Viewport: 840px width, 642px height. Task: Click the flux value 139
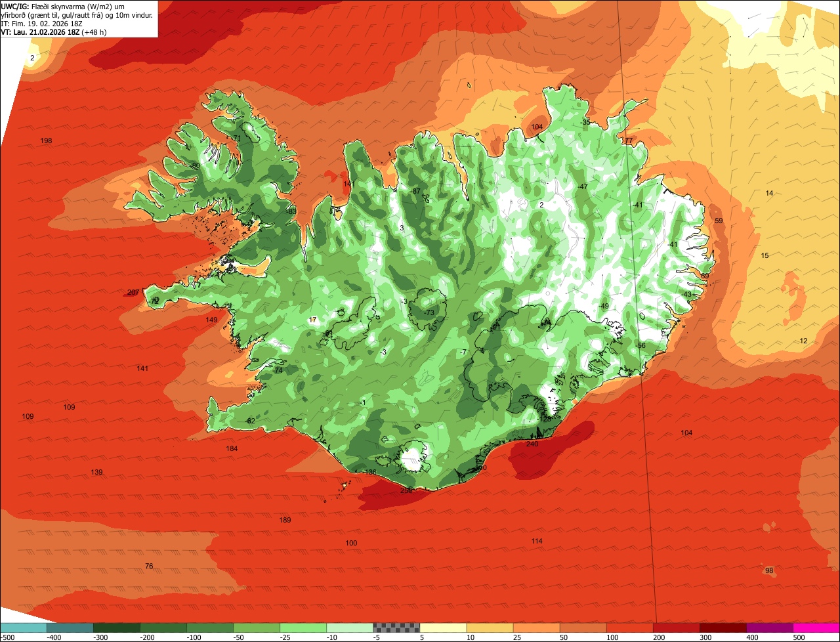(96, 473)
